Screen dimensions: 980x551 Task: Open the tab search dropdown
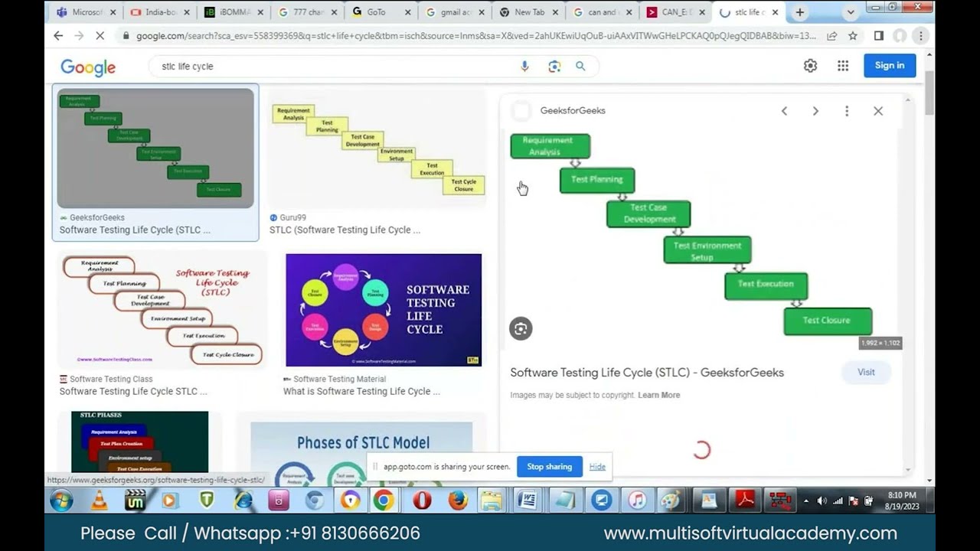pos(850,12)
